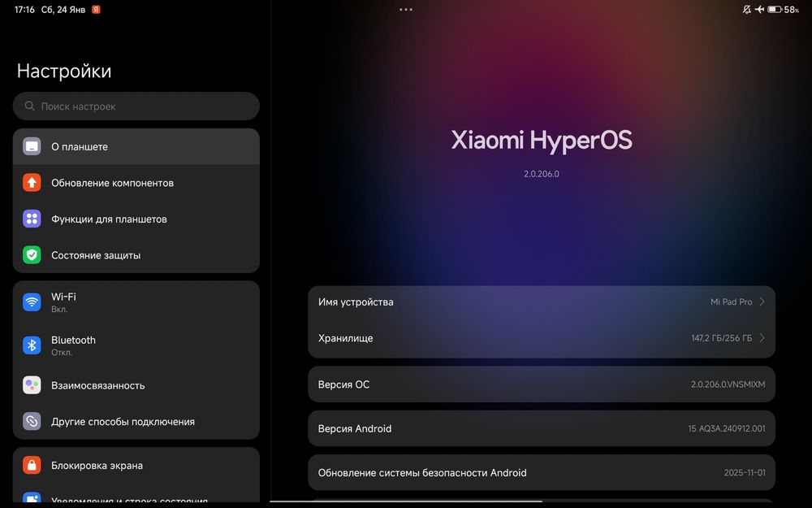Image resolution: width=812 pixels, height=508 pixels.
Task: Click the link icon for other connections
Action: tap(32, 421)
